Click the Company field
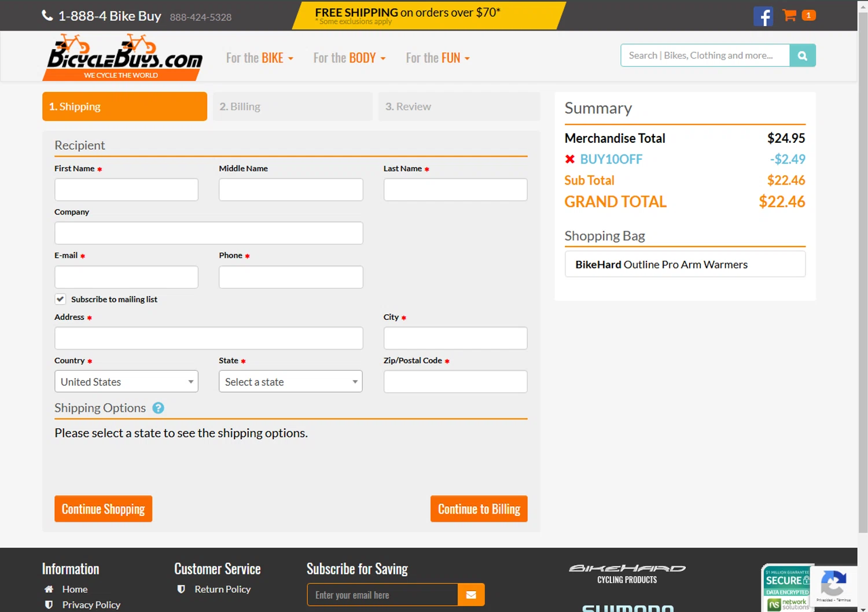 pyautogui.click(x=209, y=233)
